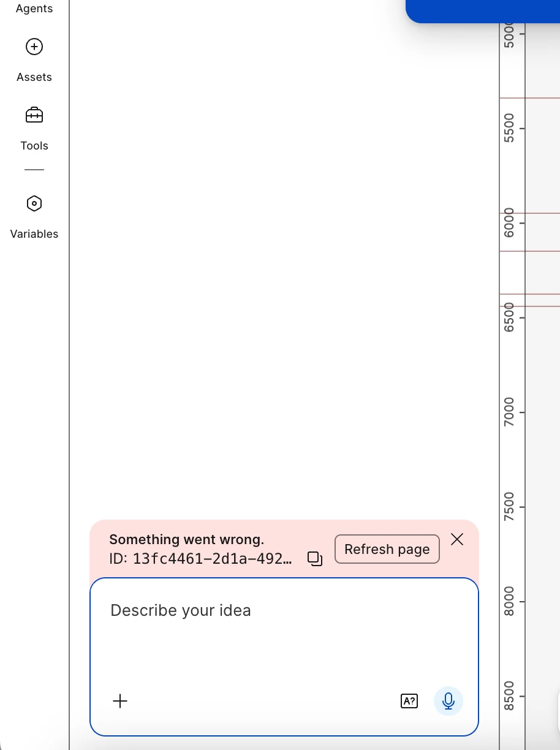Click the 8000 mark on the ruler
The height and width of the screenshot is (750, 560).
tap(509, 602)
